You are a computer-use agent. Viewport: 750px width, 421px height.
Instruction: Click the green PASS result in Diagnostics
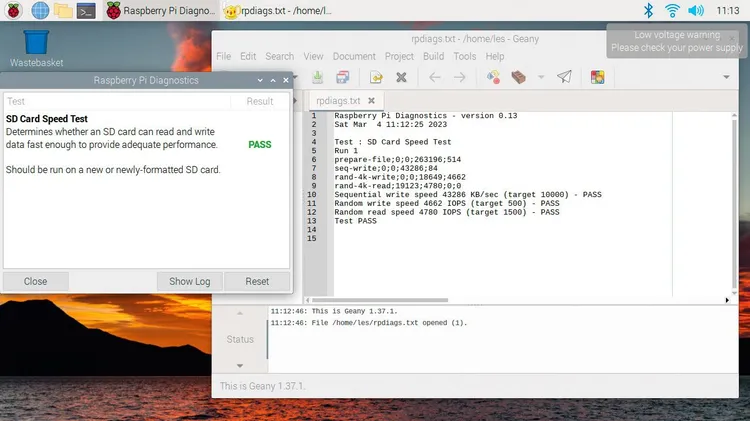[x=260, y=144]
